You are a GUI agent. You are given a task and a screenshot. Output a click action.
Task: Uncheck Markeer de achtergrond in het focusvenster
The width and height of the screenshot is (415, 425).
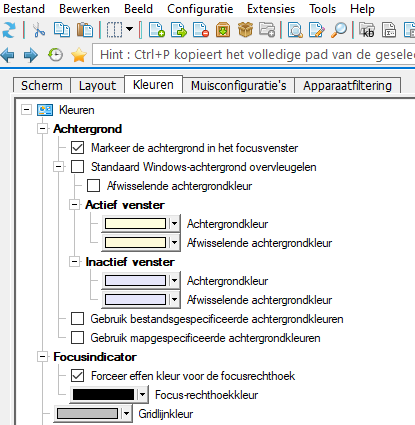[77, 148]
